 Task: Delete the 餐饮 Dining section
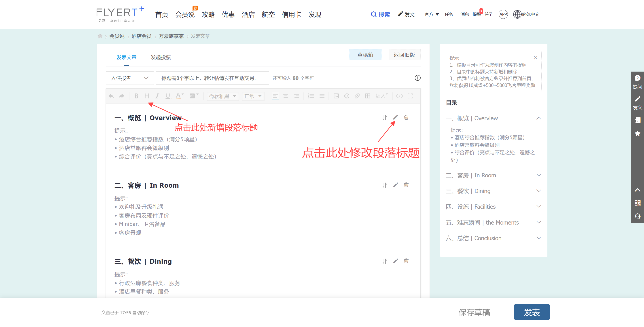click(x=406, y=261)
